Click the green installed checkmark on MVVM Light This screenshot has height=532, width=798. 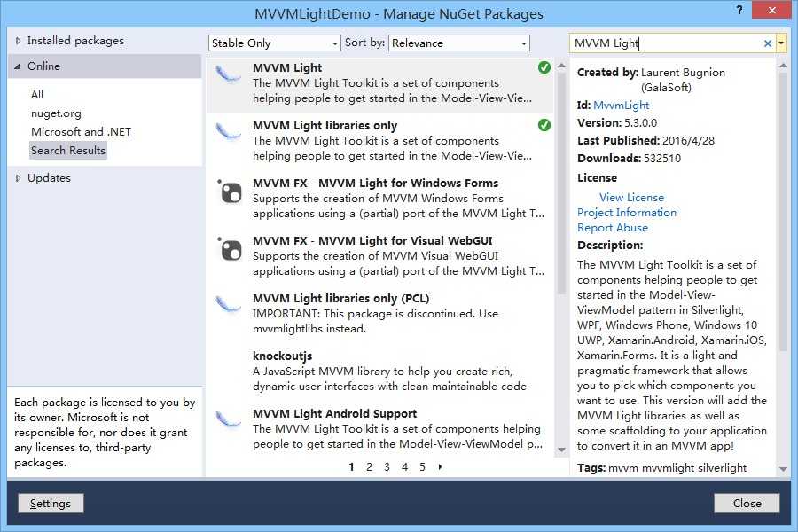coord(544,67)
